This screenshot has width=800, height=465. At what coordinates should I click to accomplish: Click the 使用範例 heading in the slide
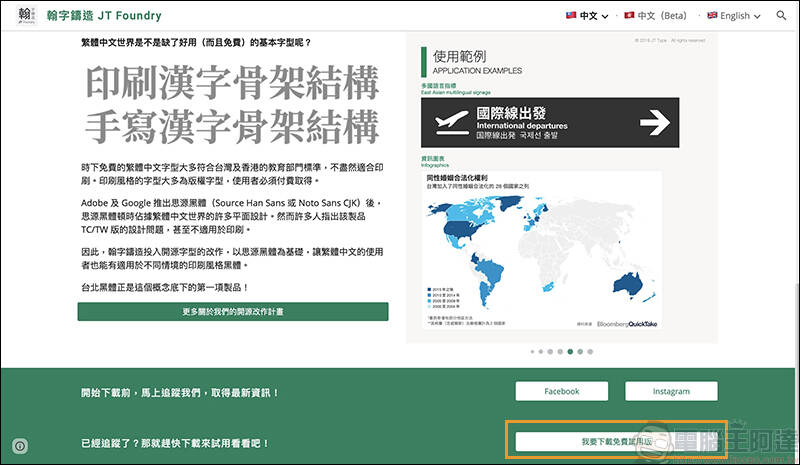459,56
